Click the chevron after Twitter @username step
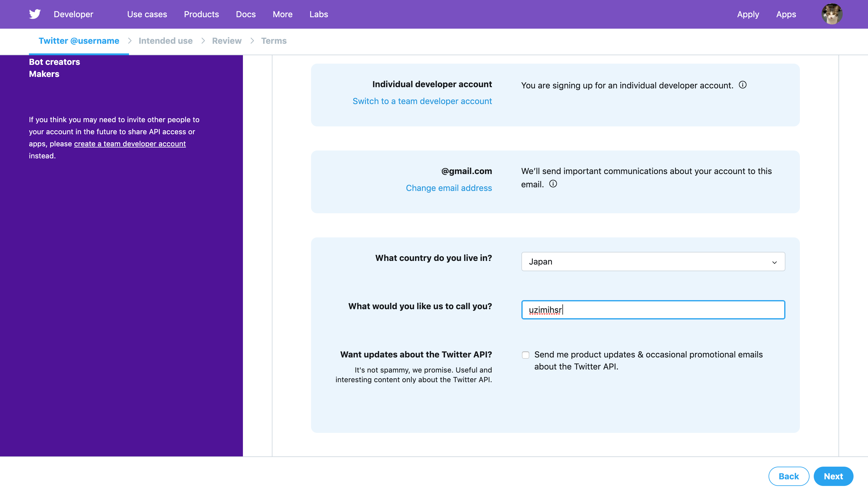868x495 pixels. click(x=129, y=41)
